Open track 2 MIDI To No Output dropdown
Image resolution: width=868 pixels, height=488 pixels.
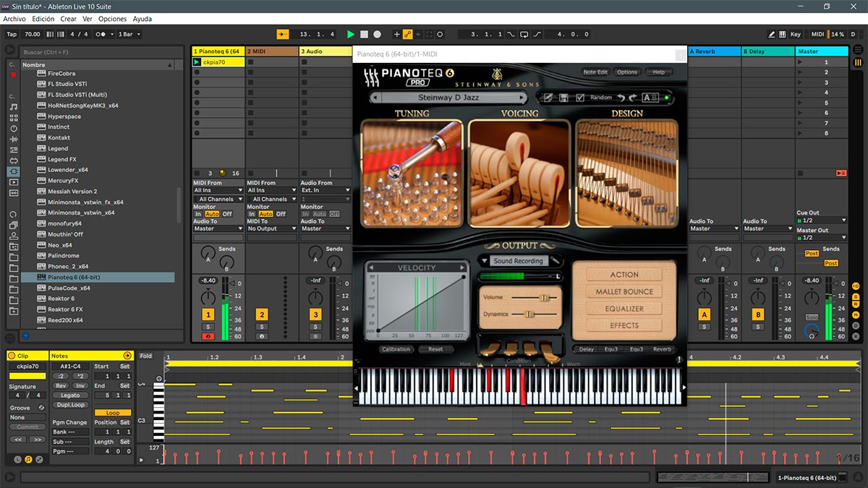tap(272, 228)
